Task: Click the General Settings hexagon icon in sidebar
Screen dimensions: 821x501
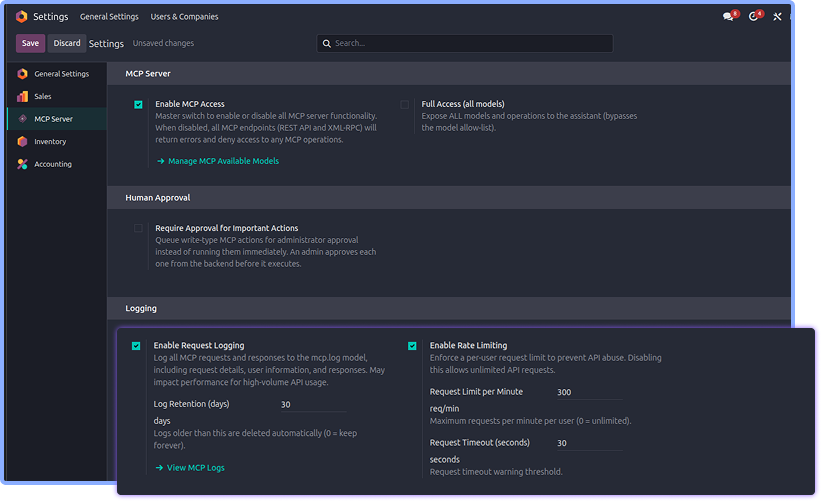Action: coord(23,74)
